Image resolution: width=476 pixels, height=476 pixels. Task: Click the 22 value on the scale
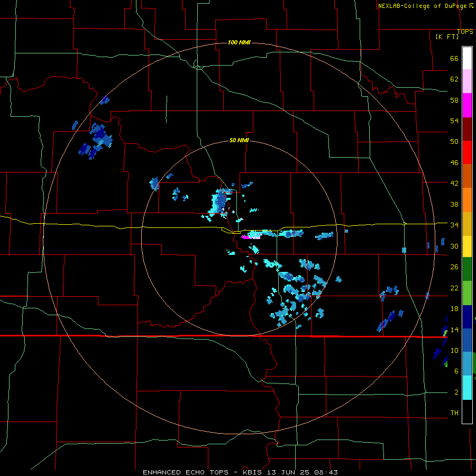pyautogui.click(x=454, y=288)
